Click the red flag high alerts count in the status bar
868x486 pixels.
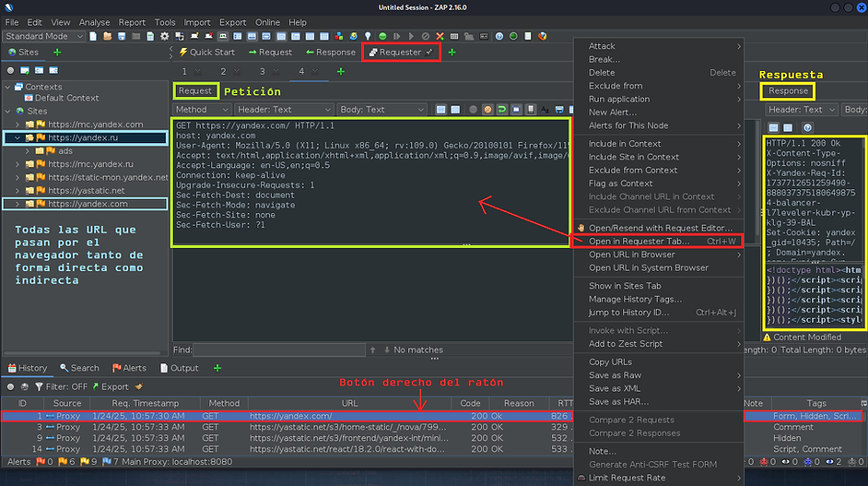point(44,462)
